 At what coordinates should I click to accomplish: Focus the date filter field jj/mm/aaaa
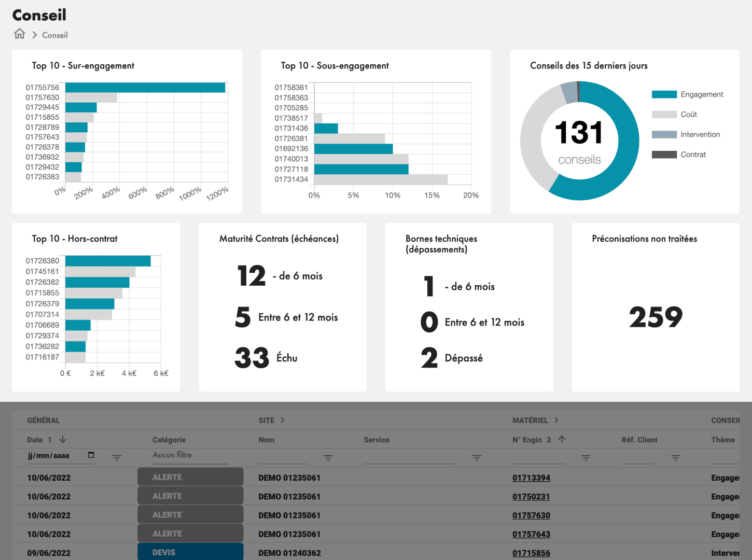(x=61, y=456)
